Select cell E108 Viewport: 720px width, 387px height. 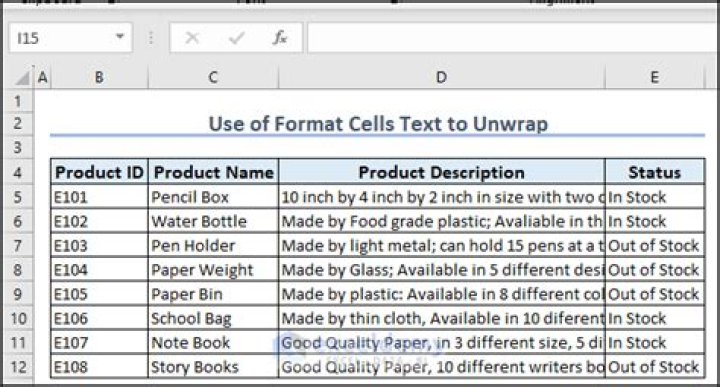pos(99,367)
